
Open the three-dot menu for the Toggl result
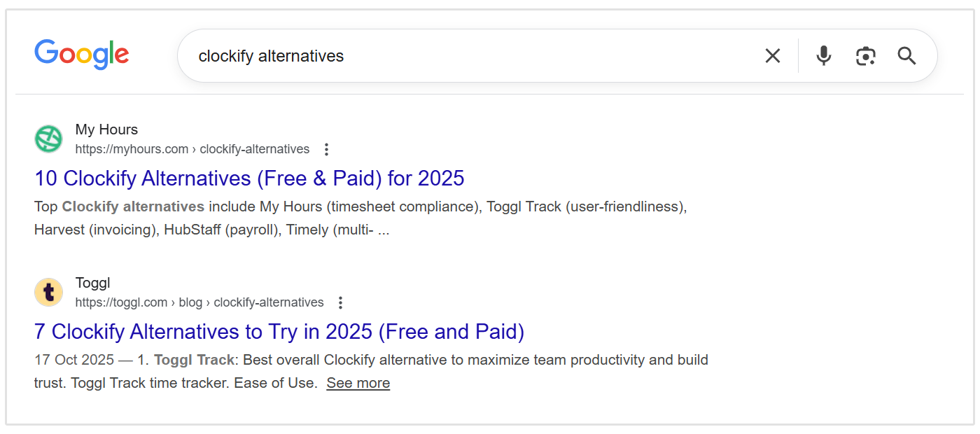(340, 302)
